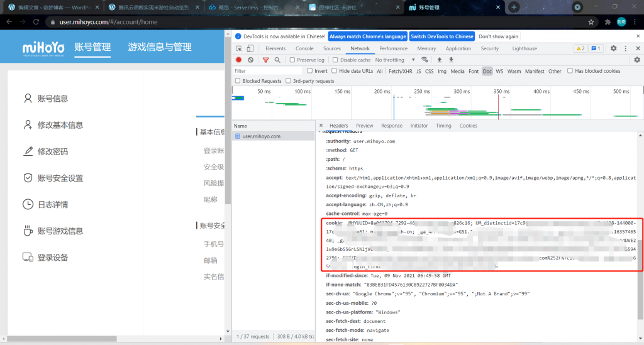Select the Doc request type filter
Screen dimensions: 644x345
[x=487, y=71]
